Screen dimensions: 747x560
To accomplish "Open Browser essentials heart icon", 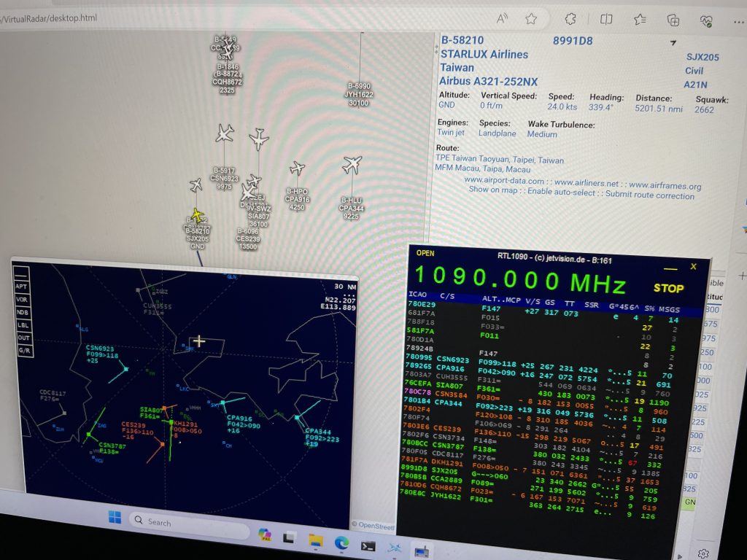I will pyautogui.click(x=706, y=20).
